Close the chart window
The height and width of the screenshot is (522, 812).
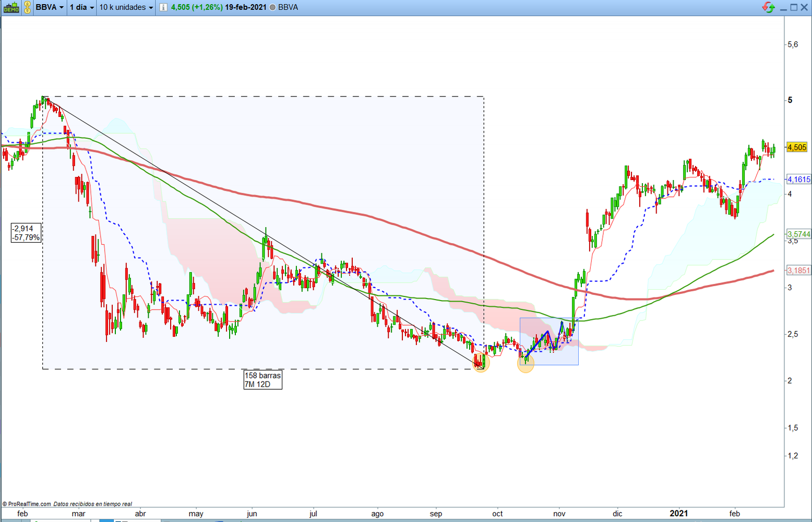[x=804, y=7]
